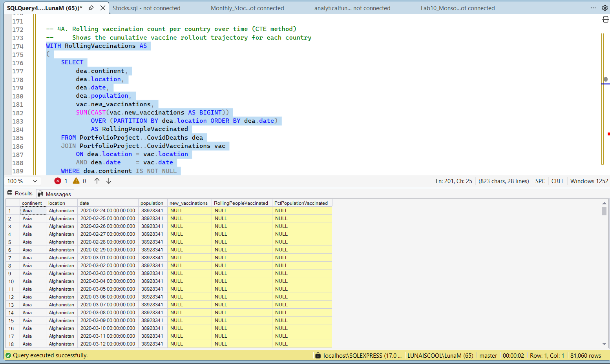Toggle the CRLF line ending setting

tap(557, 181)
